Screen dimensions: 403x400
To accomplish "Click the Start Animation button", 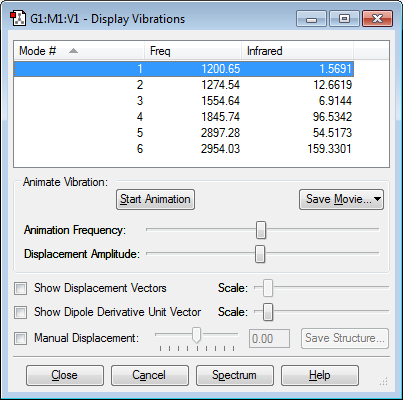I will [x=155, y=199].
